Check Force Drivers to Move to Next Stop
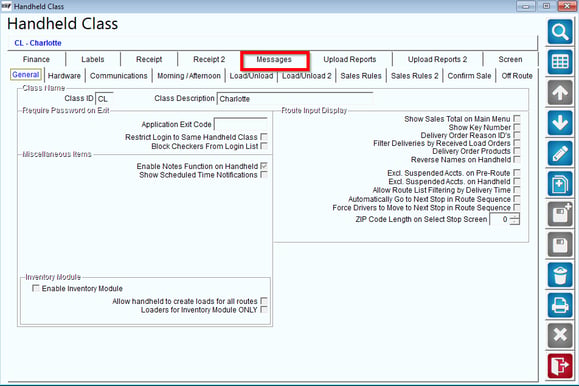 [517, 208]
